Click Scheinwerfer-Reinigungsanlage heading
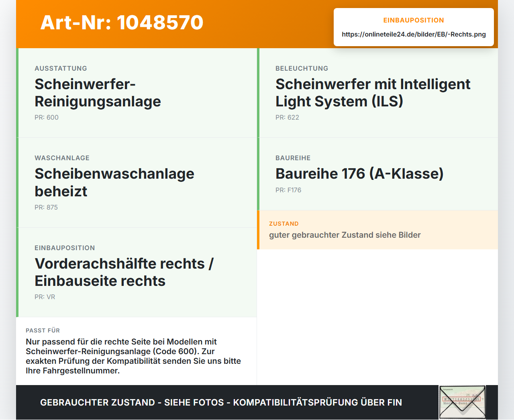This screenshot has width=514, height=420. pos(98,93)
